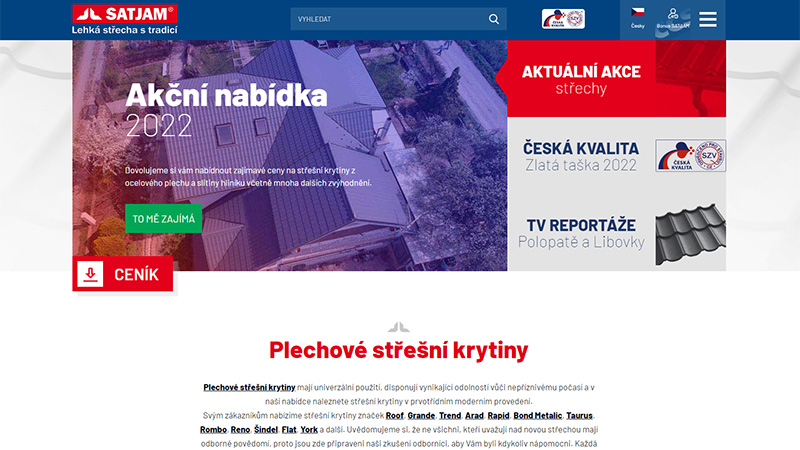Open the Bond Metalic link
This screenshot has width=800, height=450.
tap(537, 415)
